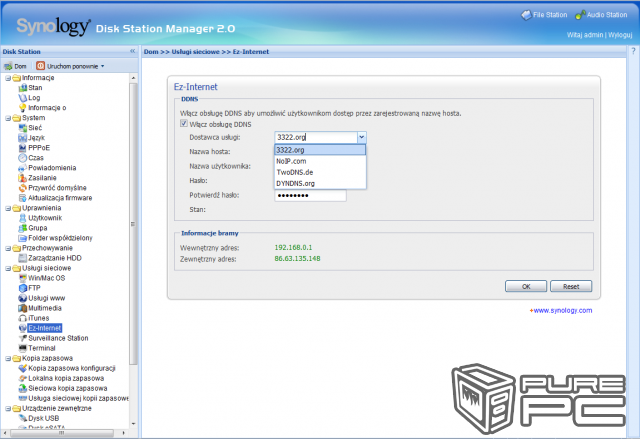Open the Uruchom ponownie dropdown arrow
Screen dimensions: 640x439
pyautogui.click(x=102, y=66)
